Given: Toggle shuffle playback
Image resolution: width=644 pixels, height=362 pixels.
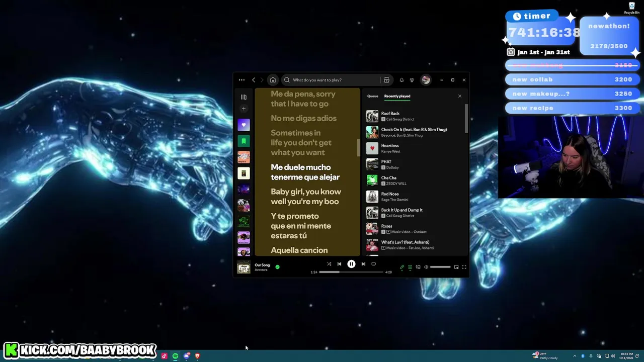Looking at the screenshot, I should pos(329,264).
